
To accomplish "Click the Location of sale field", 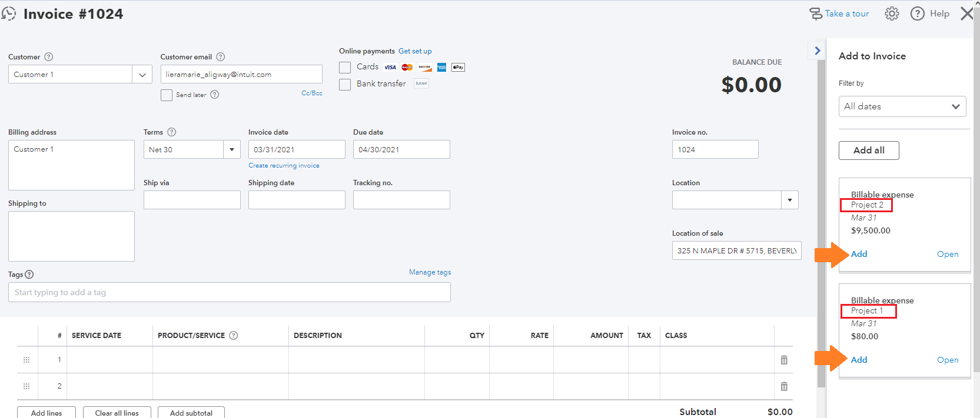I will tap(737, 250).
